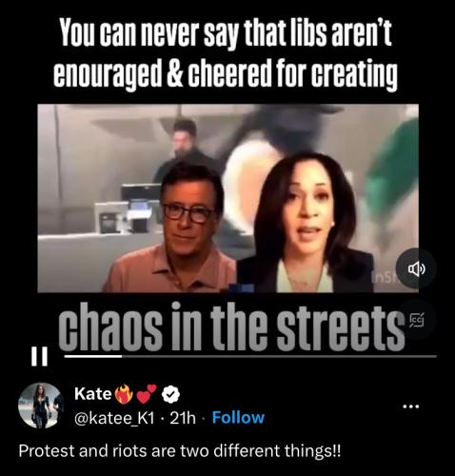The image size is (455, 476).
Task: Click the "chaos in the streets" caption text
Action: tap(231, 327)
